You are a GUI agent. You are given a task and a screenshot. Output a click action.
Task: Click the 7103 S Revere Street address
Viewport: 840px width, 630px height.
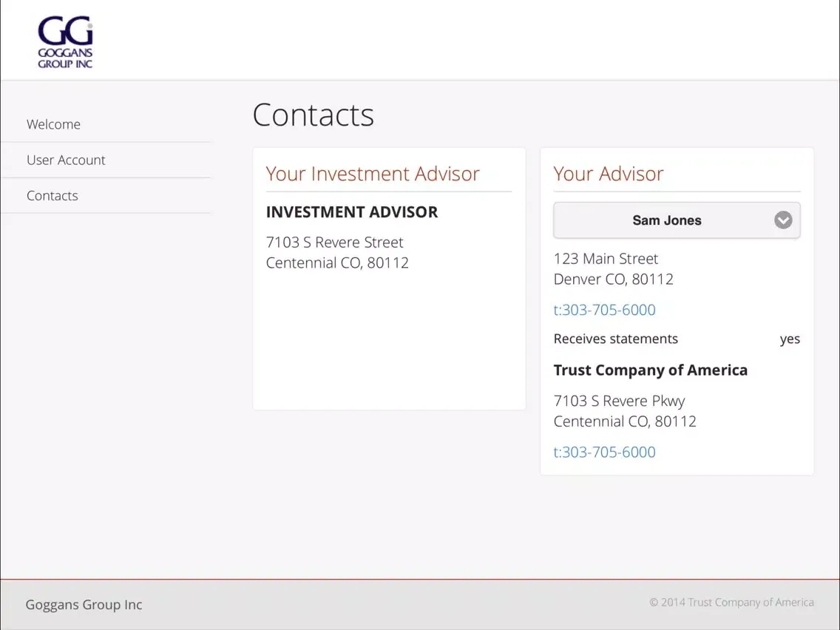pos(334,243)
